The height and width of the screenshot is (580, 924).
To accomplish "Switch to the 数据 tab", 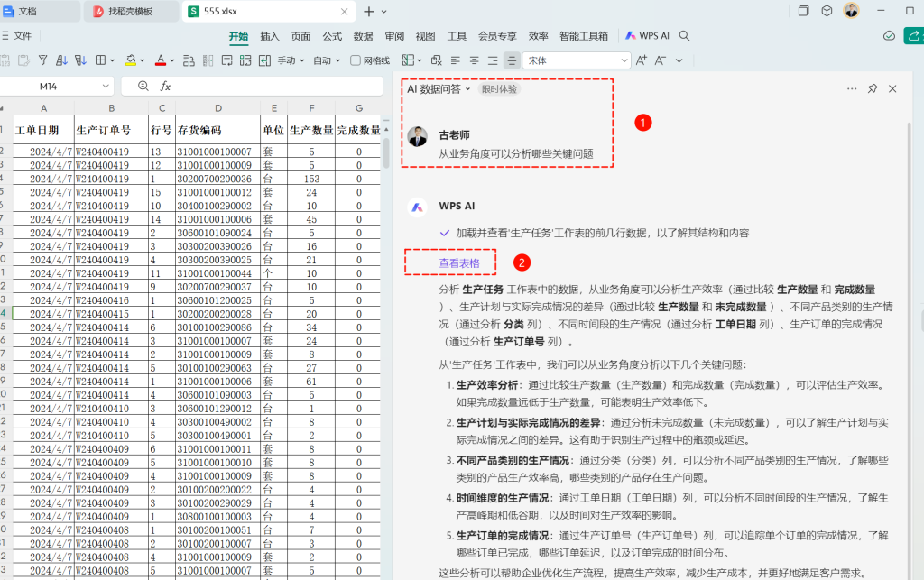I will [x=363, y=36].
